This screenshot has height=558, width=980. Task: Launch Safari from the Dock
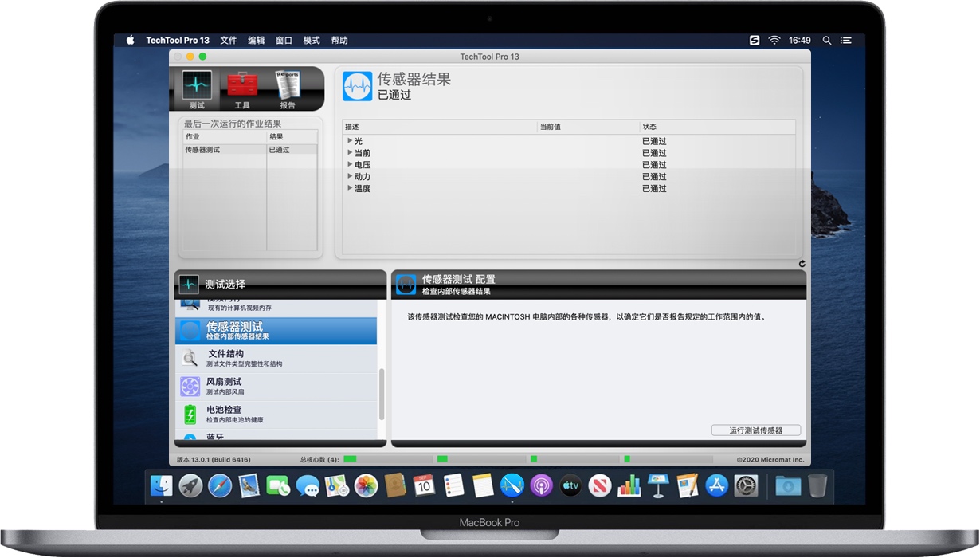point(218,486)
